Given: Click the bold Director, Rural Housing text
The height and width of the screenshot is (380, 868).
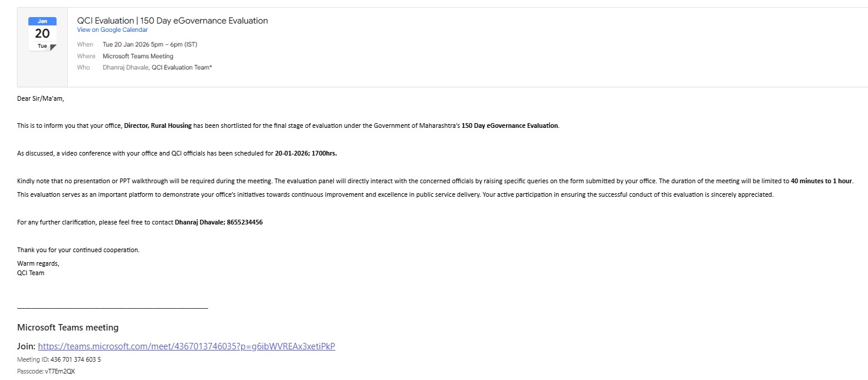Looking at the screenshot, I should tap(157, 125).
